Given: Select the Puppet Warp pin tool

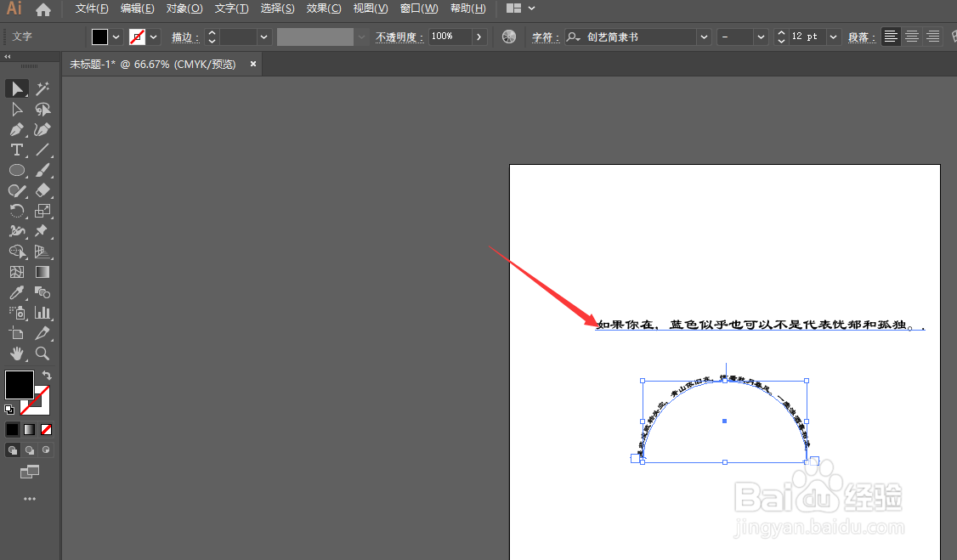Looking at the screenshot, I should (x=42, y=231).
